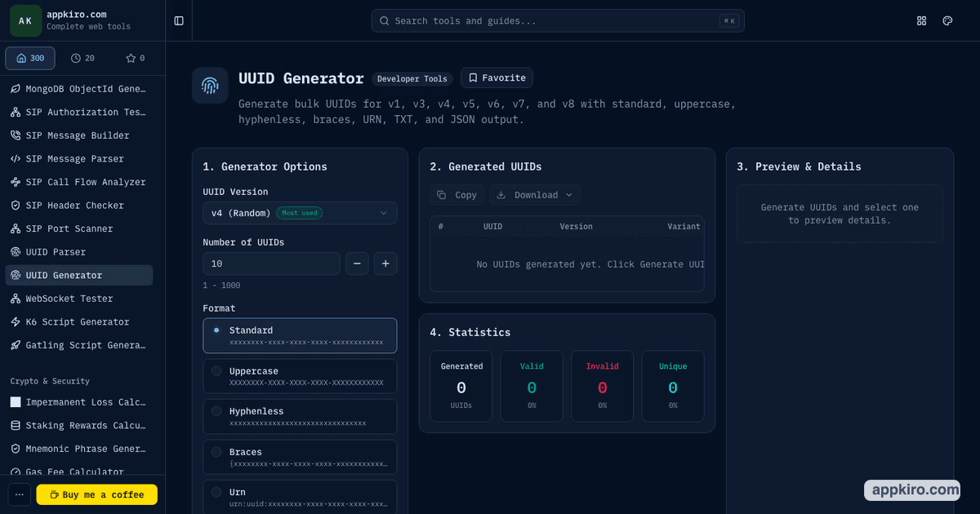Image resolution: width=980 pixels, height=514 pixels.
Task: Click the appkiro.com site title
Action: (x=76, y=14)
